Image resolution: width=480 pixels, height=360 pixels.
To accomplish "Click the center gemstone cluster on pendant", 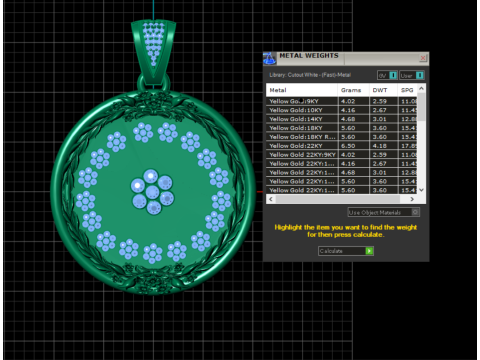I will pyautogui.click(x=152, y=192).
